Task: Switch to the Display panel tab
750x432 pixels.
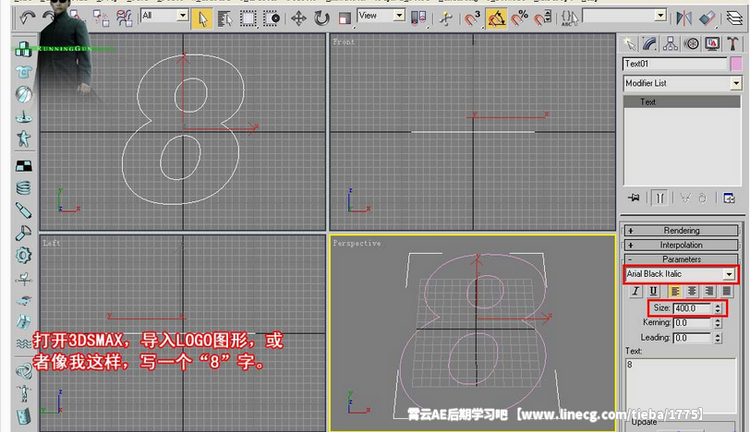Action: (712, 44)
